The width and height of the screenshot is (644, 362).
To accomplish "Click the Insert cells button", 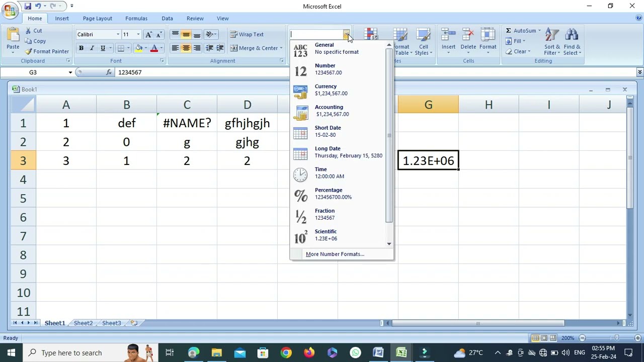I will pos(448,41).
